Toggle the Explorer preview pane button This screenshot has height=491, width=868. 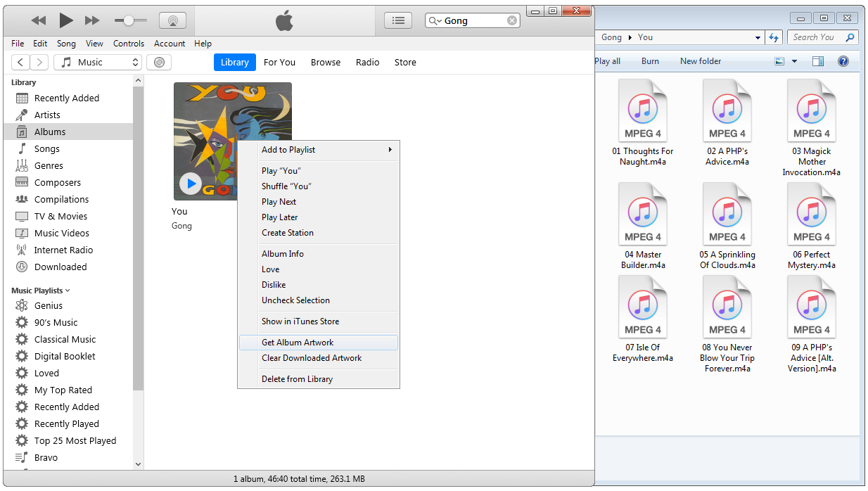point(817,61)
